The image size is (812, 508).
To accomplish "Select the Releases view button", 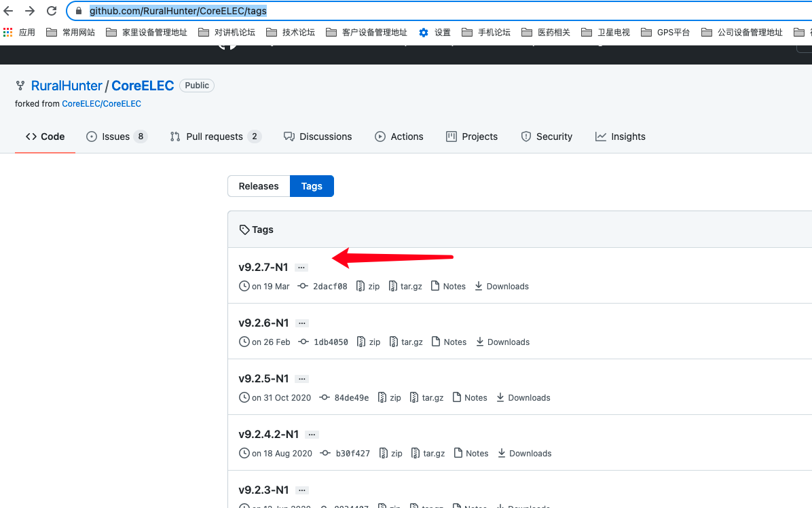I will tap(259, 186).
